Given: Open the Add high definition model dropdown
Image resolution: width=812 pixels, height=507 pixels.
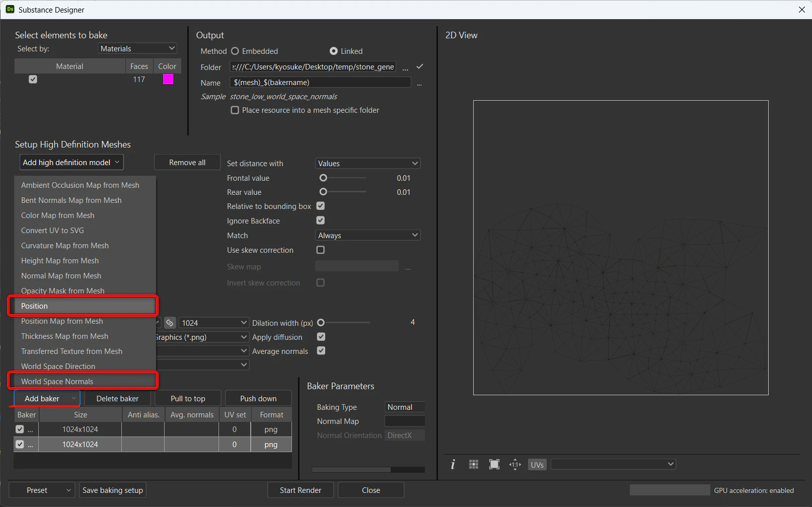Looking at the screenshot, I should (71, 163).
